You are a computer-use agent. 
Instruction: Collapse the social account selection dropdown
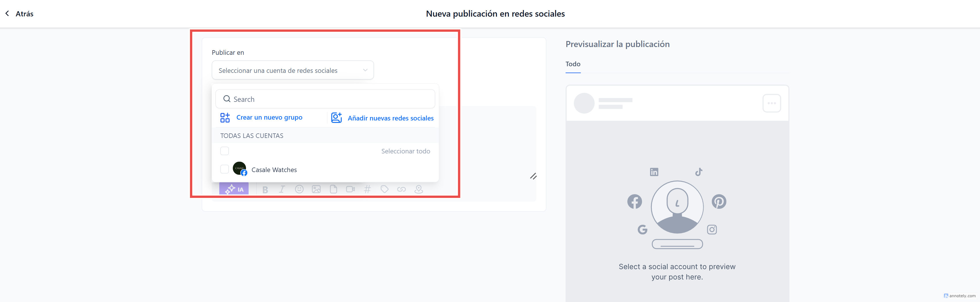pos(365,70)
